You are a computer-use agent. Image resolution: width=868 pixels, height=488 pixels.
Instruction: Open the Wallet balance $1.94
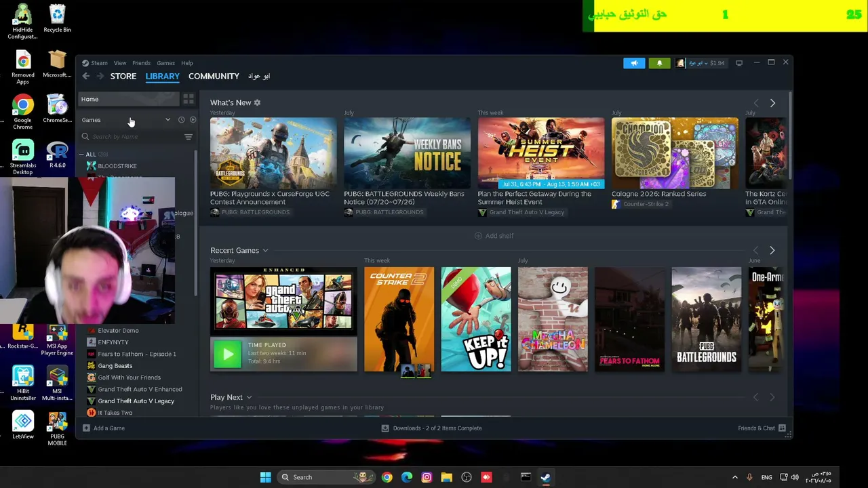click(717, 63)
